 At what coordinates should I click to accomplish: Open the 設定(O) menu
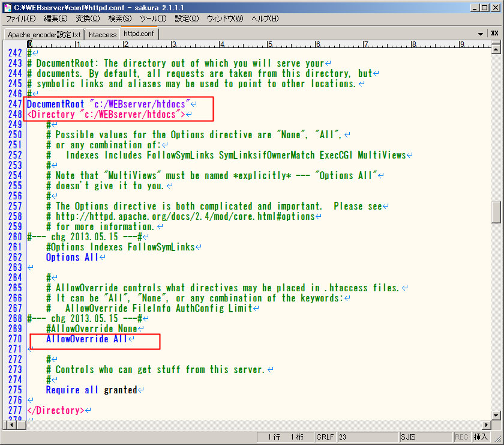(x=187, y=19)
